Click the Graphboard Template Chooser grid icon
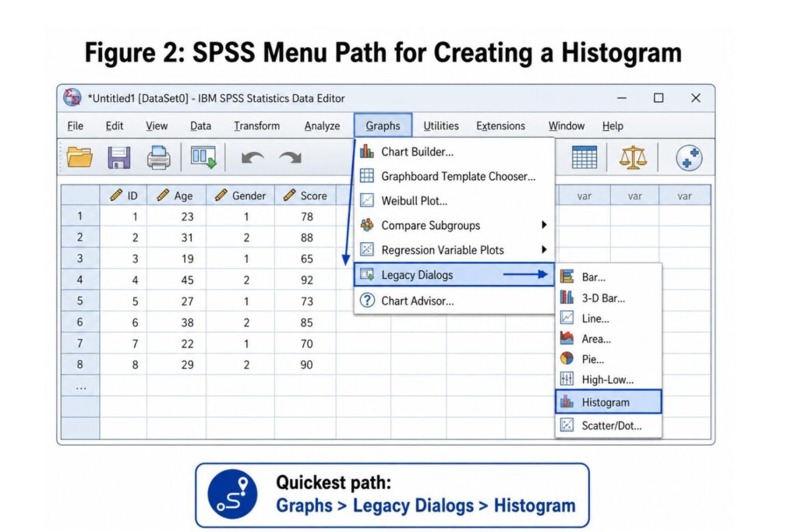The image size is (798, 532). coord(367,176)
